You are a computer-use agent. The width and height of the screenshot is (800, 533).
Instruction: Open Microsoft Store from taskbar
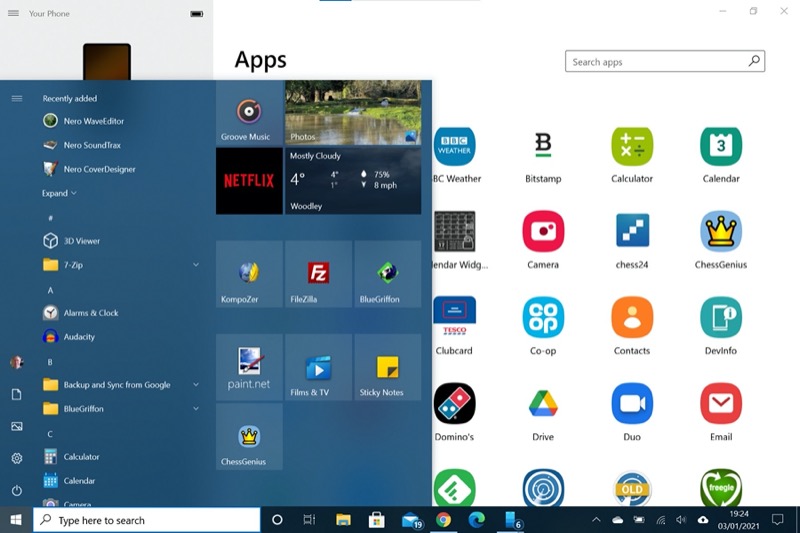tap(377, 520)
